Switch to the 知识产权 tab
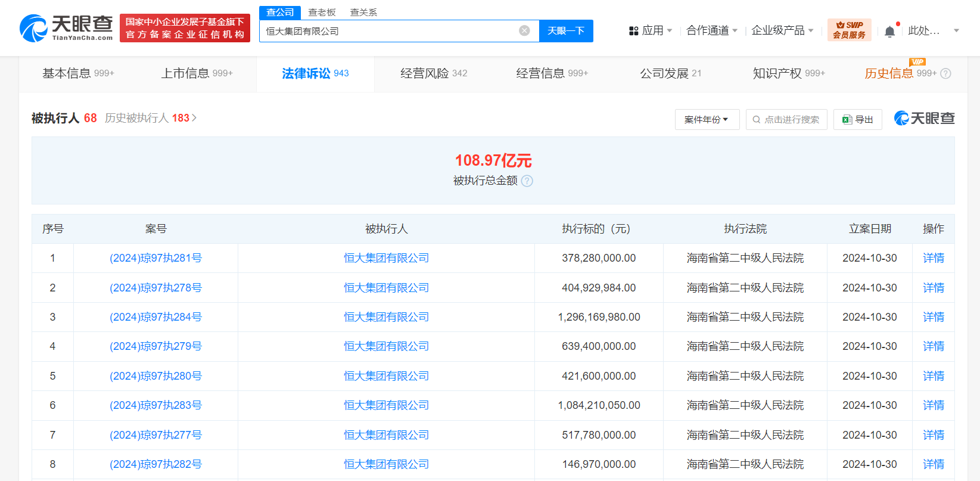This screenshot has width=980, height=481. click(x=788, y=73)
